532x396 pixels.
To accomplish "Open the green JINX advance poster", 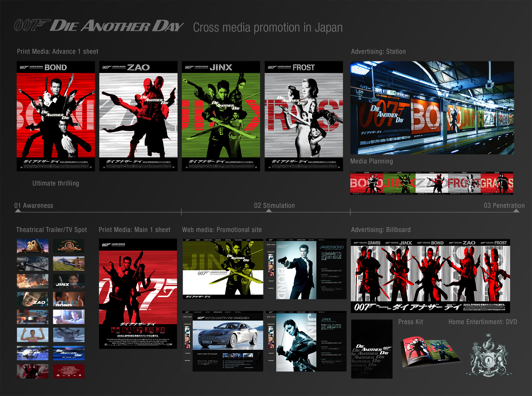I will 221,116.
